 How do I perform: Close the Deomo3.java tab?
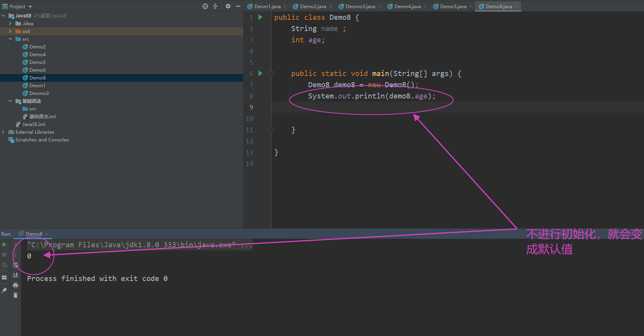point(380,6)
